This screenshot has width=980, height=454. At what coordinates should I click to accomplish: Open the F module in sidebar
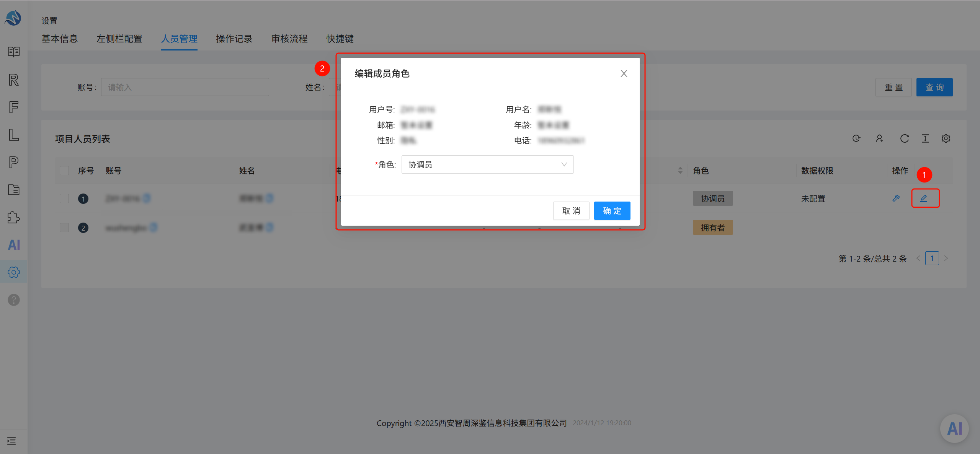coord(14,107)
